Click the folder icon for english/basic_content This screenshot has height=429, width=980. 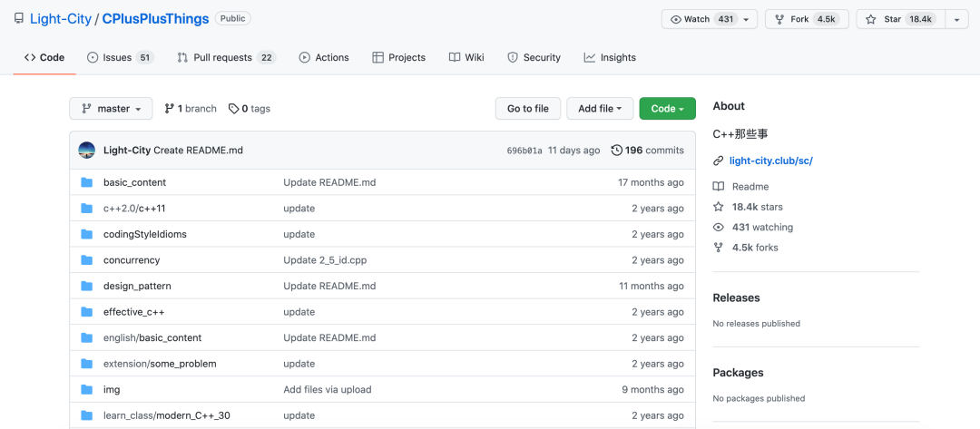pos(87,337)
